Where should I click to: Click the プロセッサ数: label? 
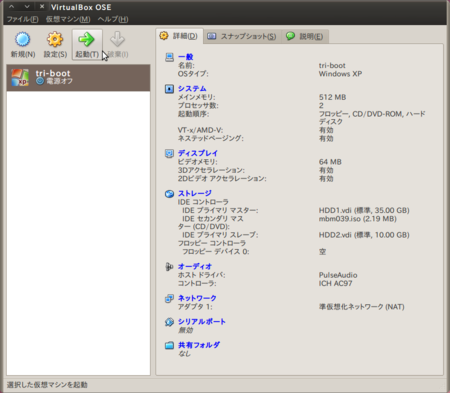click(x=198, y=106)
